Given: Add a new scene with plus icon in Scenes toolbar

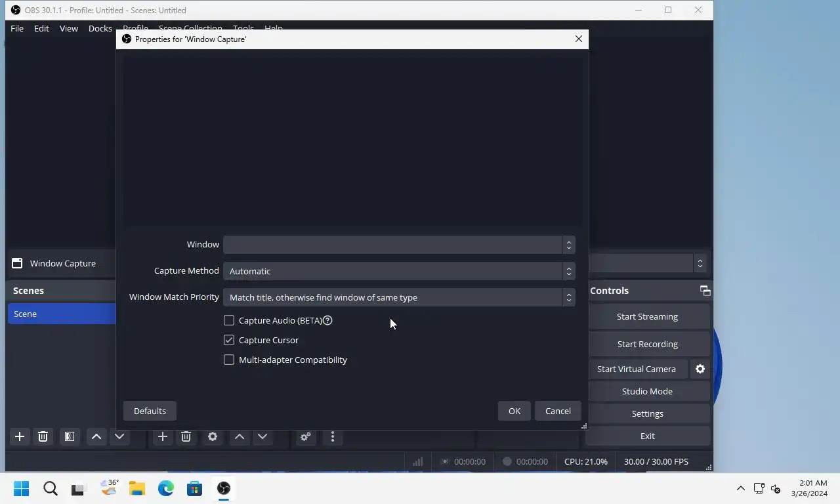Looking at the screenshot, I should click(20, 436).
